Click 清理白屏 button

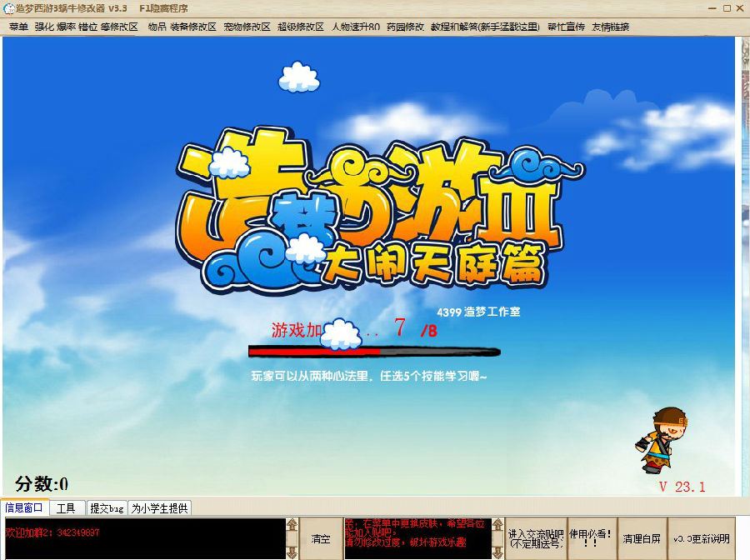[642, 538]
